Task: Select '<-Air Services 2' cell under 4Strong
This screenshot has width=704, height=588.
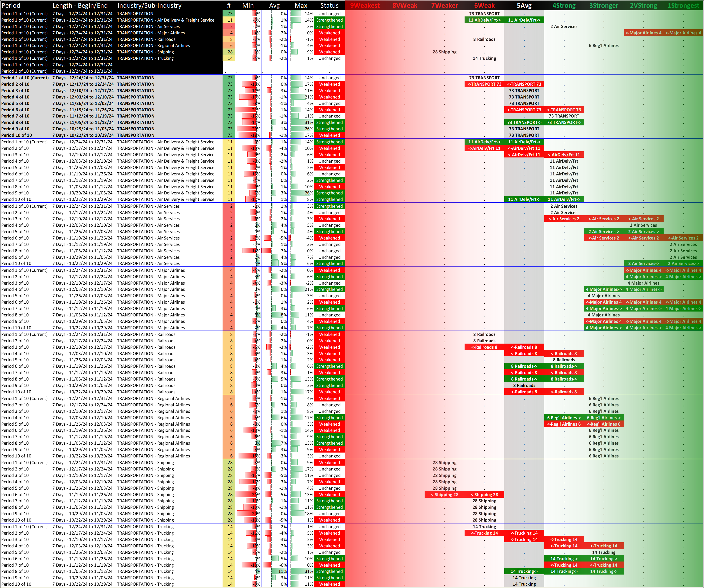Action: pyautogui.click(x=564, y=219)
